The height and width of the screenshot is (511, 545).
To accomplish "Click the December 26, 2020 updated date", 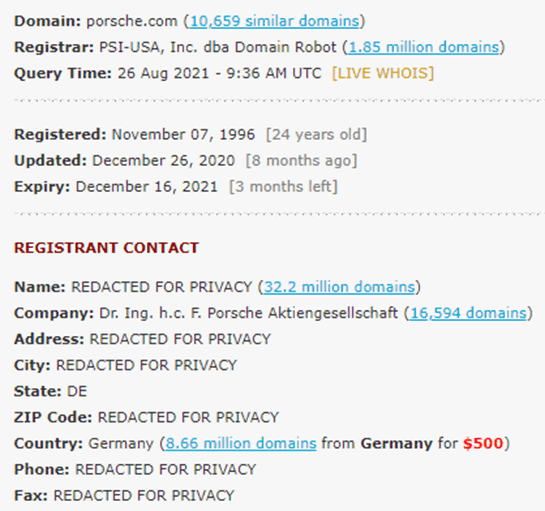I will [x=164, y=161].
